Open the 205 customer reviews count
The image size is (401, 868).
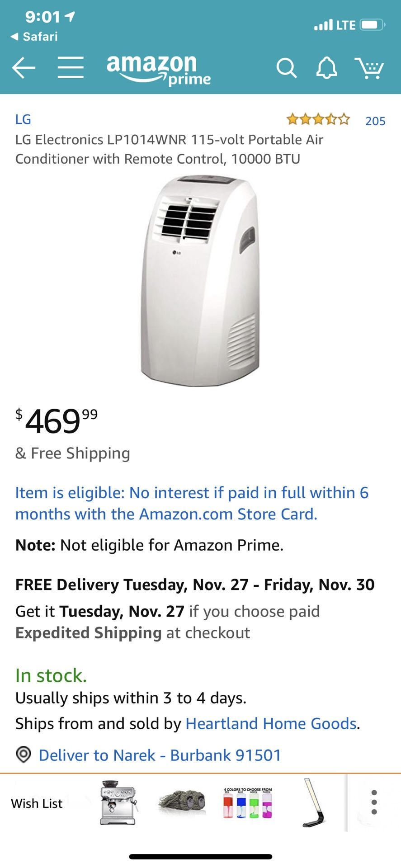coord(375,121)
